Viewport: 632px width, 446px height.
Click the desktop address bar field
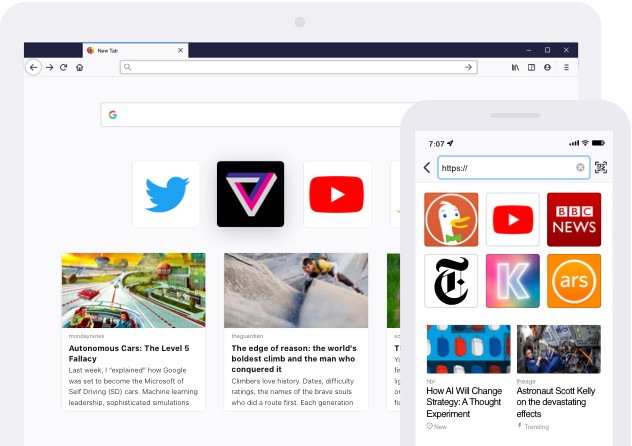297,67
